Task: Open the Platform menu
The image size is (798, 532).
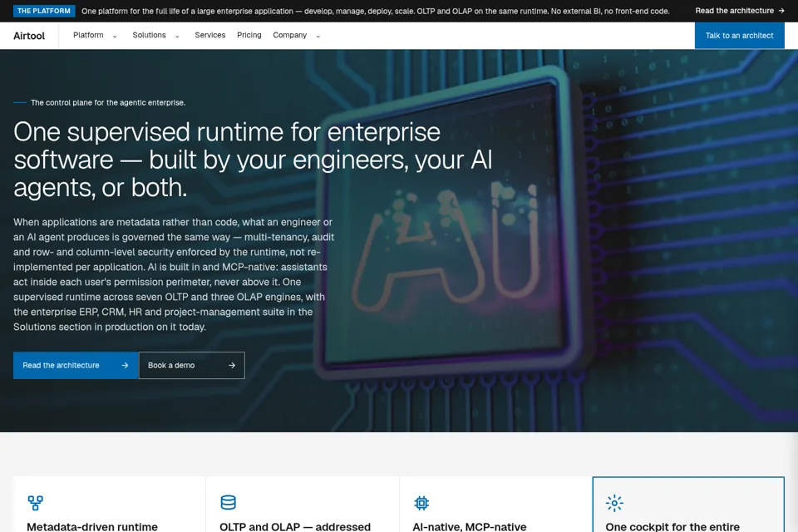Action: click(88, 35)
